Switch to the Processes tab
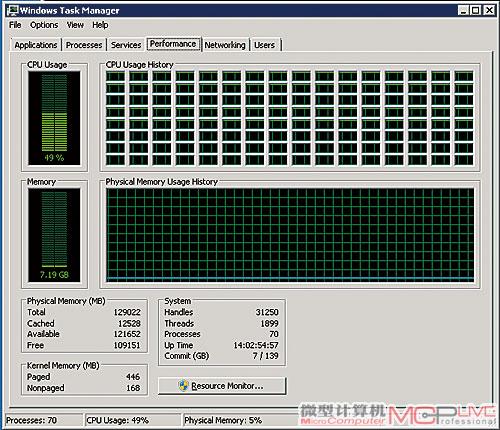Screen dimensions: 500x430 click(84, 45)
